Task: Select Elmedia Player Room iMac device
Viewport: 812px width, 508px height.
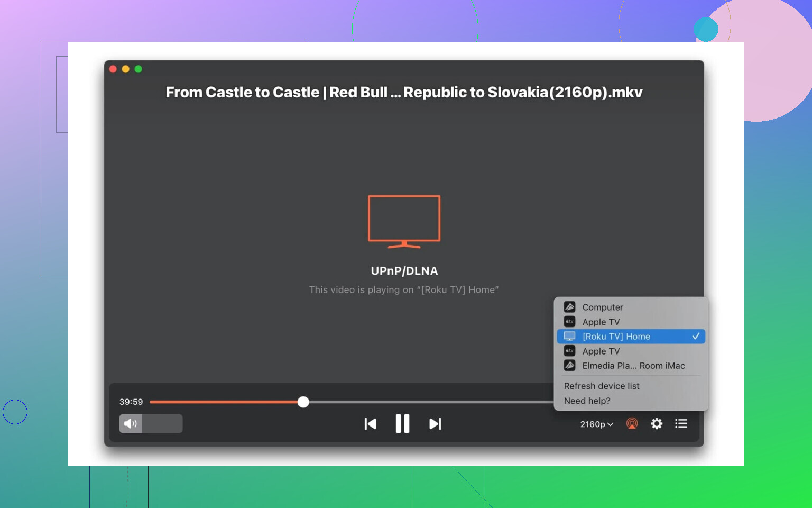Action: [633, 366]
